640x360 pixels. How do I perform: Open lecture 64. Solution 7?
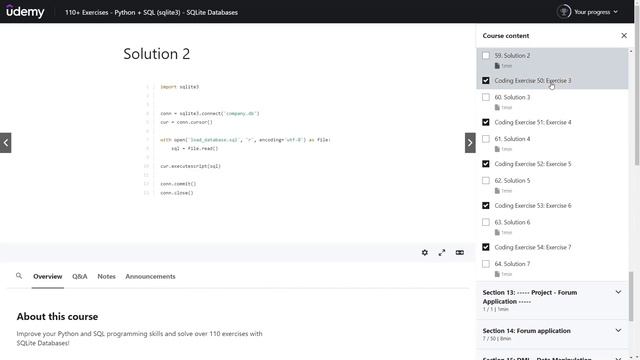(x=512, y=264)
